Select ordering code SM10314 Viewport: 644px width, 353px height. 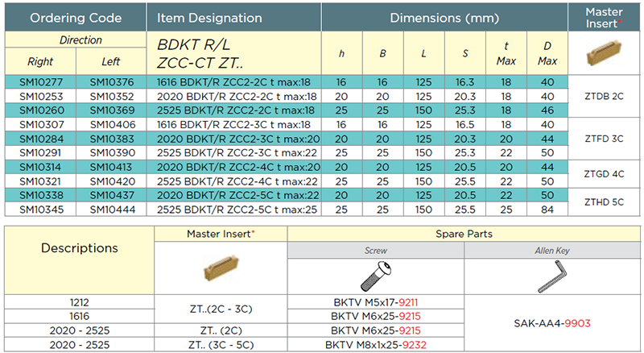coord(40,168)
